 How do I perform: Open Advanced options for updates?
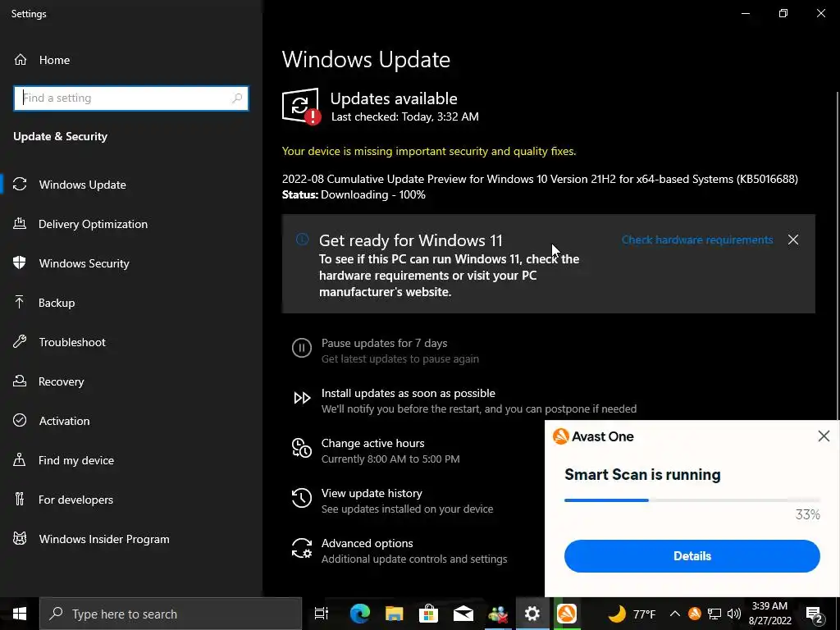pyautogui.click(x=399, y=550)
